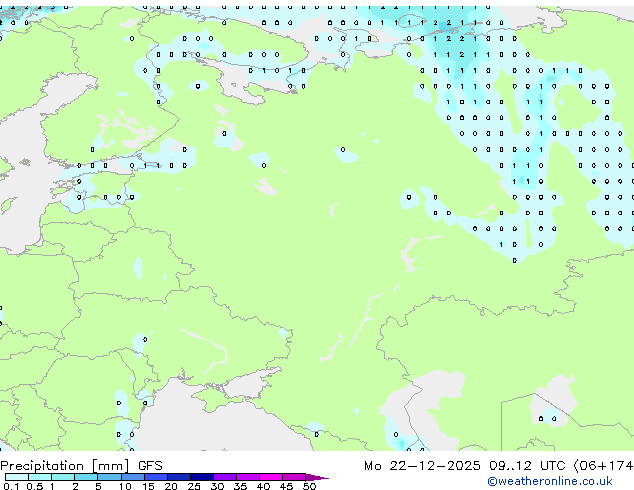The width and height of the screenshot is (634, 490).
Task: Select the 30–35 mm purple swatch
Action: click(225, 477)
